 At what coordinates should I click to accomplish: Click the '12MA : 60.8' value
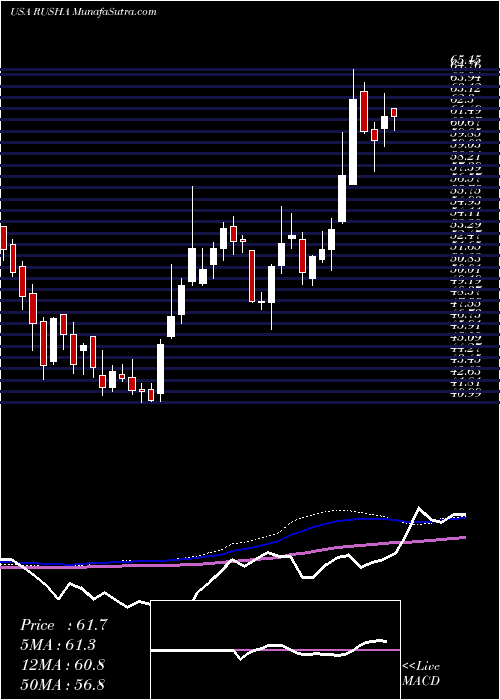tap(63, 665)
